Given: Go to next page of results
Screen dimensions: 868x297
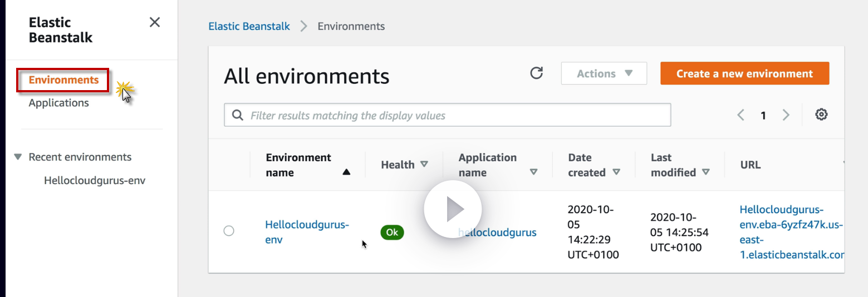Looking at the screenshot, I should pyautogui.click(x=786, y=115).
